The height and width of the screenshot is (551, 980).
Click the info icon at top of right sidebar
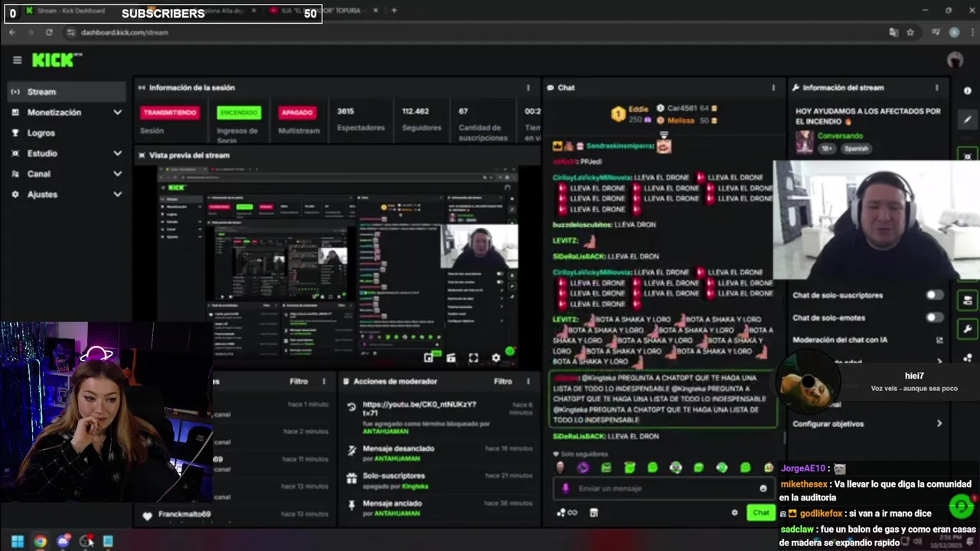pyautogui.click(x=968, y=90)
